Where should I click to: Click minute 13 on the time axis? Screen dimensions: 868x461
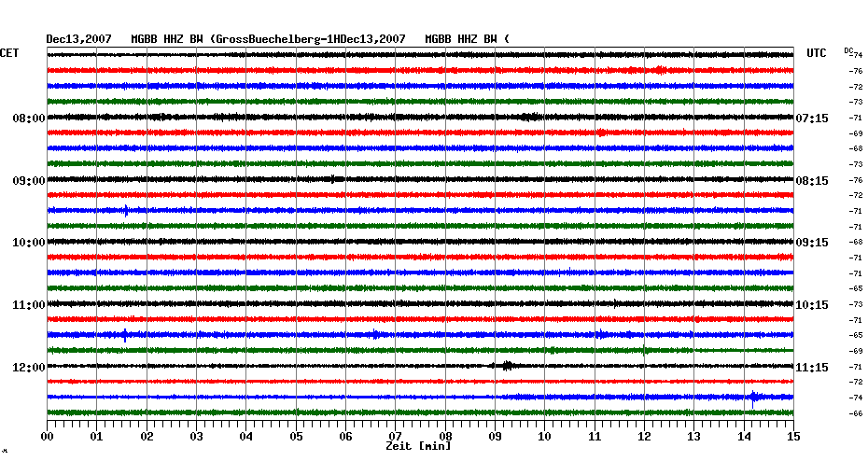coord(694,437)
